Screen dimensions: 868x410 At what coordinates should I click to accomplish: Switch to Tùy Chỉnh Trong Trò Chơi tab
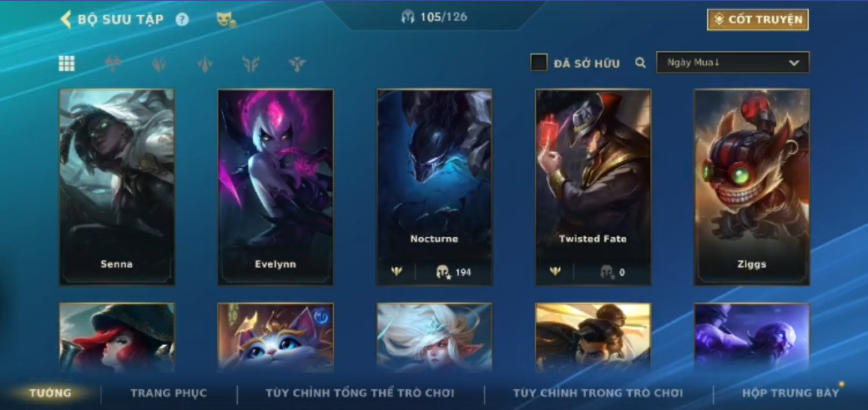598,393
